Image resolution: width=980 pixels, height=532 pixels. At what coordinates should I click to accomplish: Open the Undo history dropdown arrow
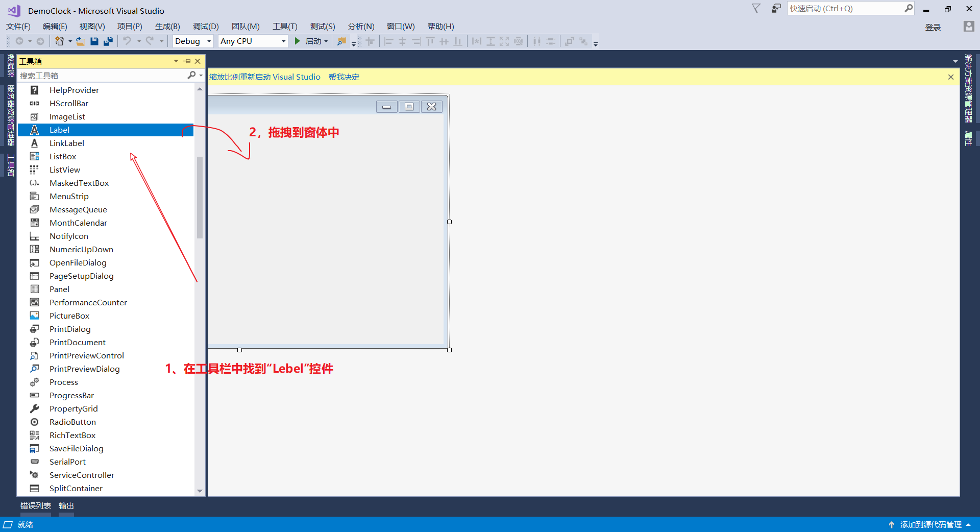[139, 41]
